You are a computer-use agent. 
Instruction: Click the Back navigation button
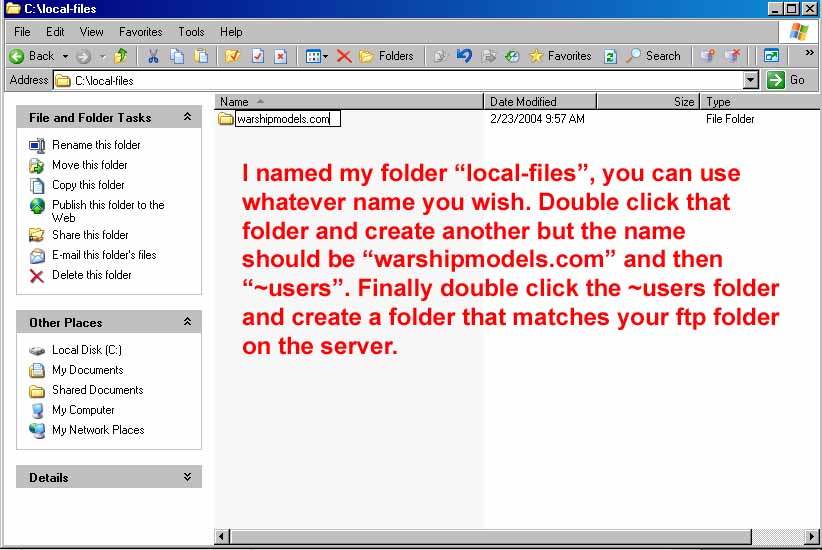(32, 56)
